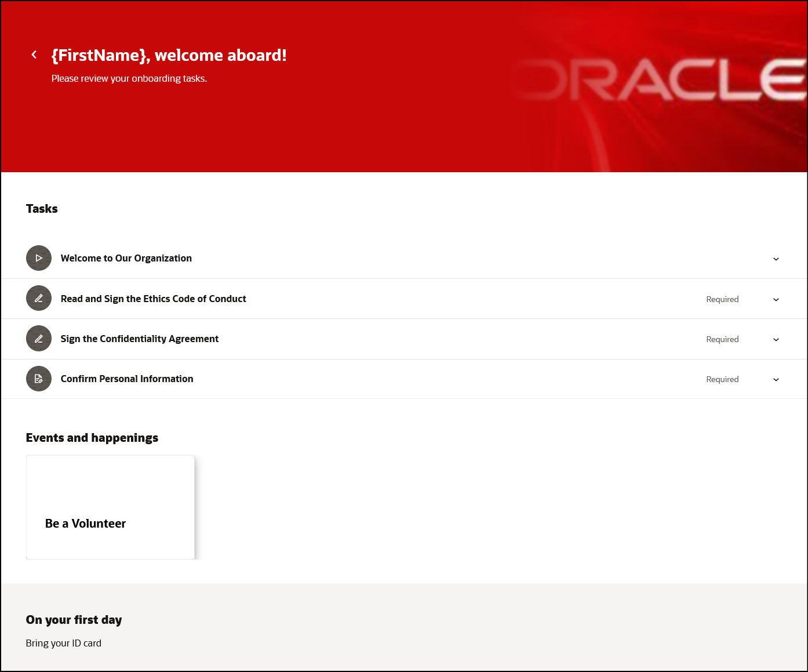
Task: Click the Confirm Personal Information title
Action: click(127, 379)
